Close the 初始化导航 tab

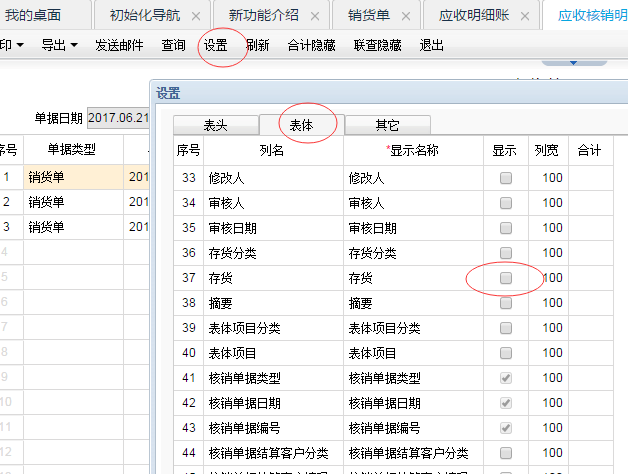(x=194, y=17)
